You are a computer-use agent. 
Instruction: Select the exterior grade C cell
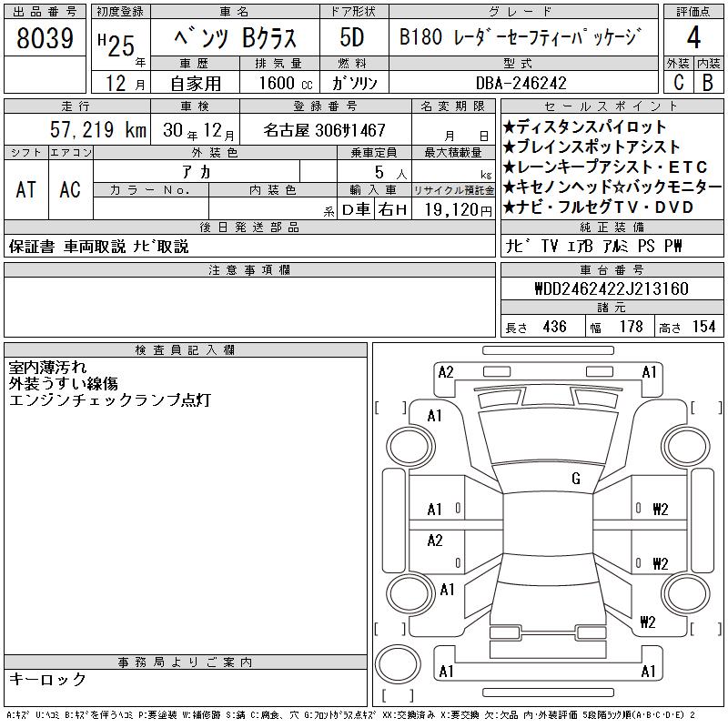(x=678, y=82)
